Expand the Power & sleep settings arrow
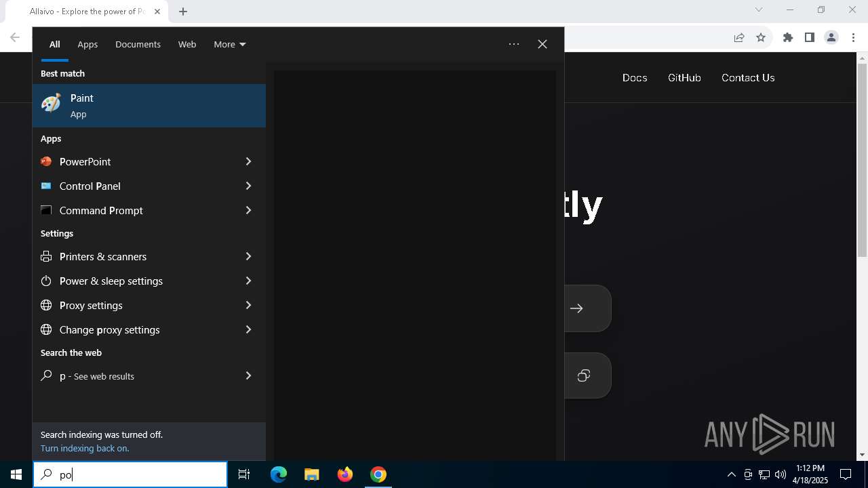 click(248, 281)
